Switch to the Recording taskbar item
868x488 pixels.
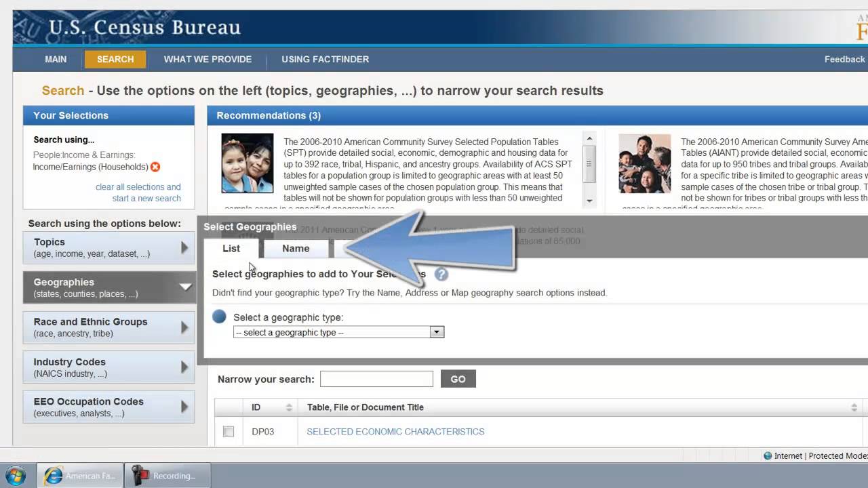(167, 476)
